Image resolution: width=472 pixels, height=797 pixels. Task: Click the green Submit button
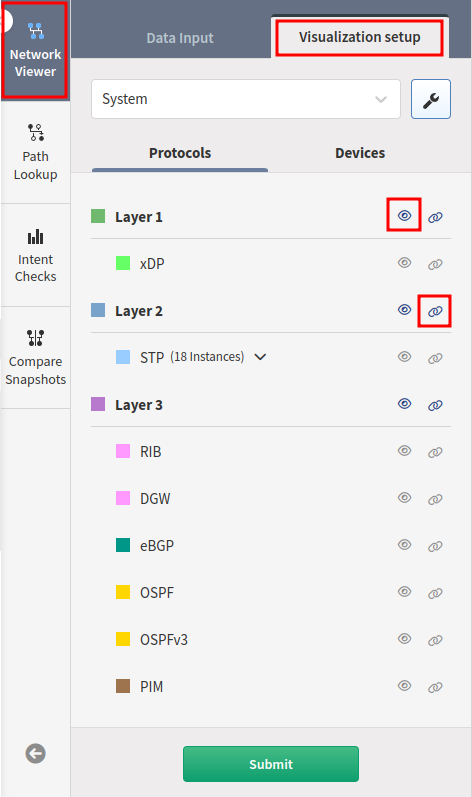click(x=271, y=764)
